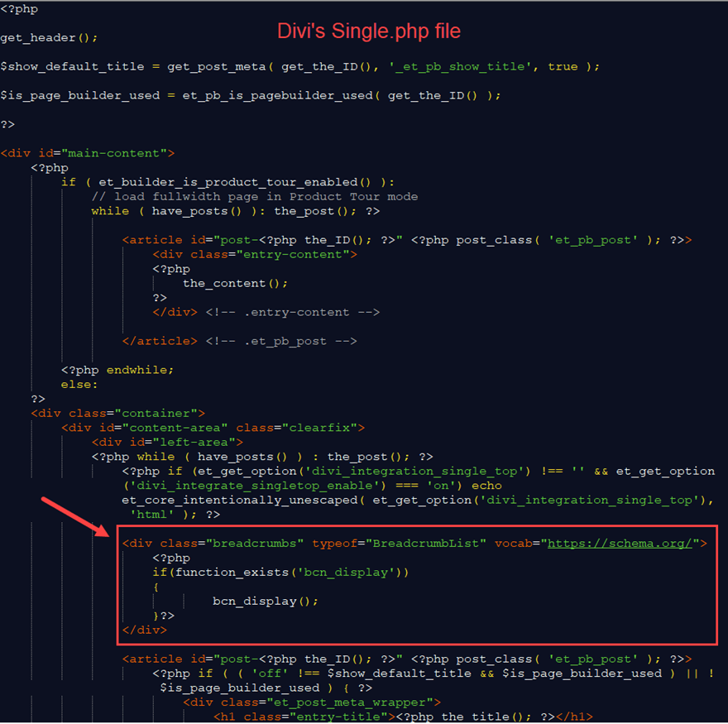Click typeof="BreadcrumbList" attribute
728x724 pixels.
[x=399, y=544]
